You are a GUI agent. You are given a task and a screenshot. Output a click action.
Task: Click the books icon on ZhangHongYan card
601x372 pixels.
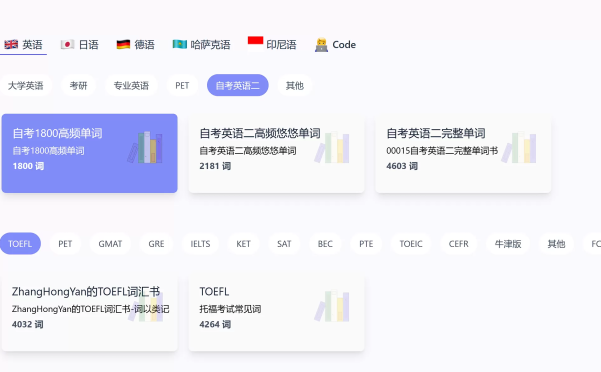(x=145, y=306)
